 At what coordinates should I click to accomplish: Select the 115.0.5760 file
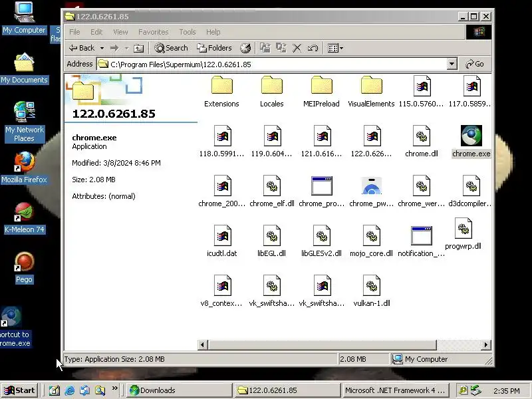(x=422, y=91)
